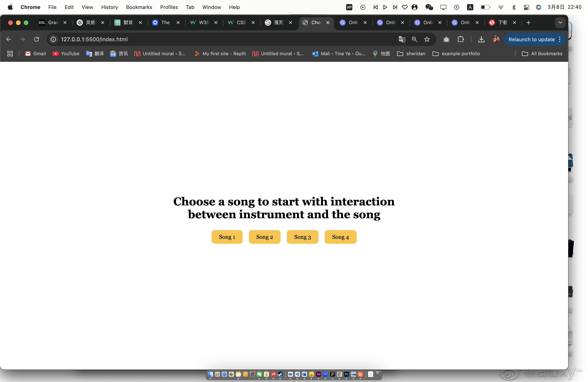Open the Downloads icon in toolbar
This screenshot has width=588, height=382.
[x=481, y=39]
